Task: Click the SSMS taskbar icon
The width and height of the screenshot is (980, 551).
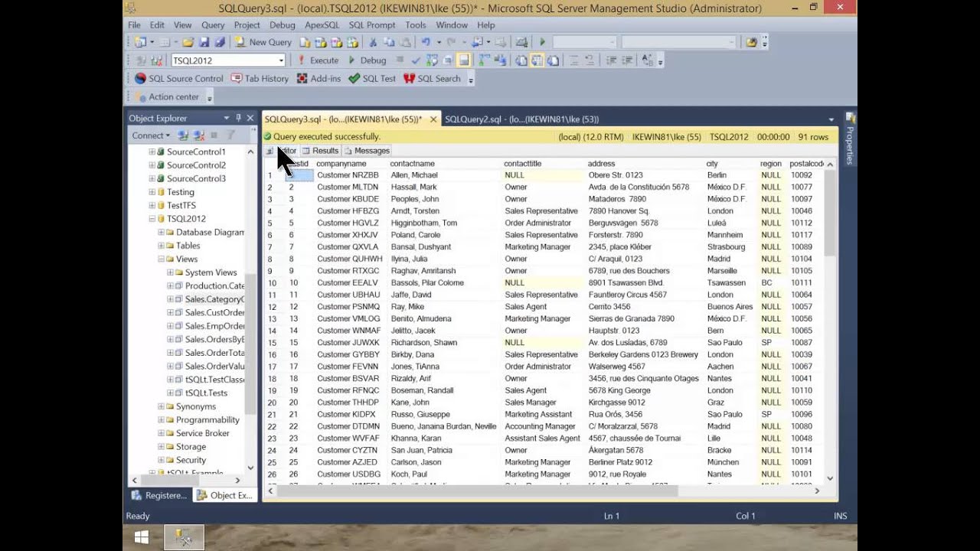Action: (x=184, y=537)
